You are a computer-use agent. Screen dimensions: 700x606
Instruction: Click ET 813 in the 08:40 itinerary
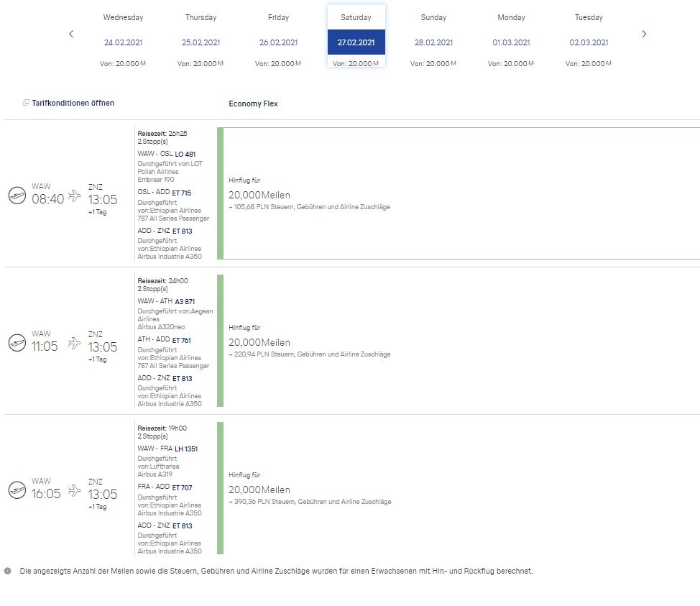[x=182, y=231]
